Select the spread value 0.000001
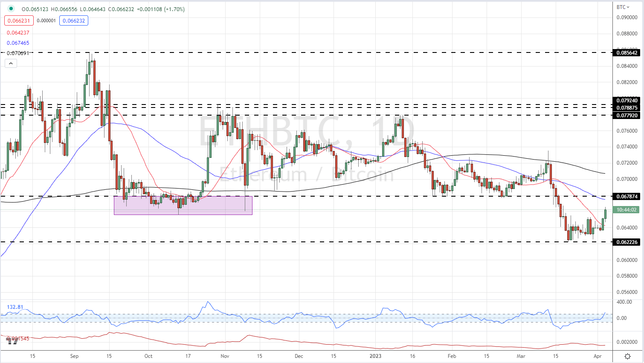 click(x=46, y=20)
